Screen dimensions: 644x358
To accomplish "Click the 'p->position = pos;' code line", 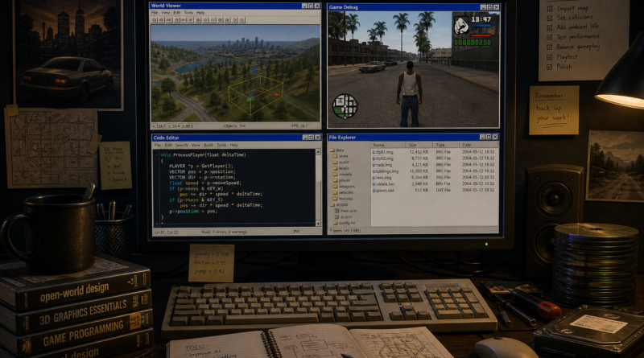I will pos(192,212).
